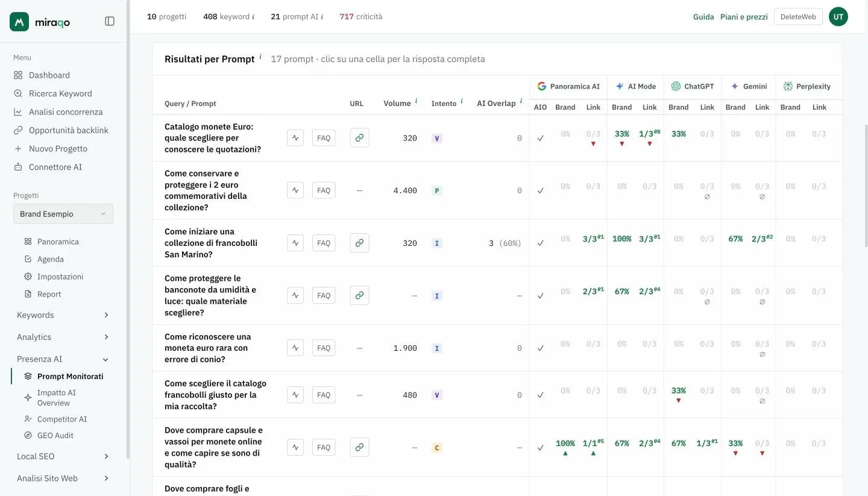The image size is (868, 496).
Task: Collapse the Presenza AI section
Action: (63, 359)
